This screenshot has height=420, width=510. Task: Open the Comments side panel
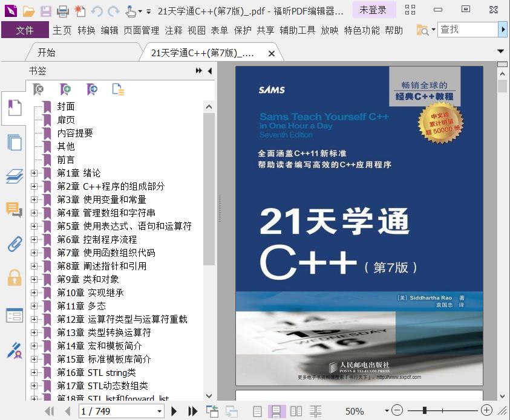(x=15, y=210)
